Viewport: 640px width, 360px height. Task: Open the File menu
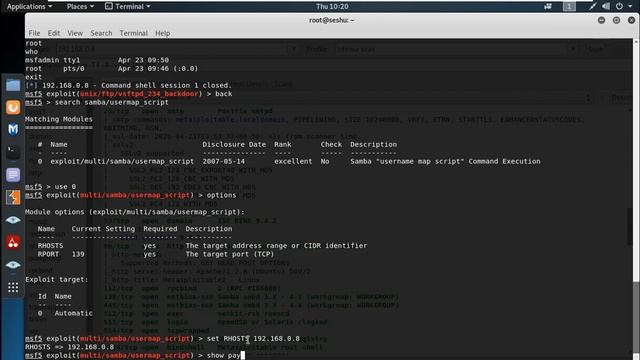coord(34,33)
